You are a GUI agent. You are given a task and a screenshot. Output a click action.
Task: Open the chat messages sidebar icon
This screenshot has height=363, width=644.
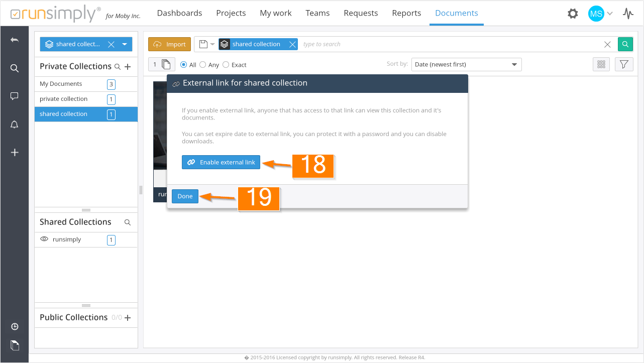coord(15,96)
